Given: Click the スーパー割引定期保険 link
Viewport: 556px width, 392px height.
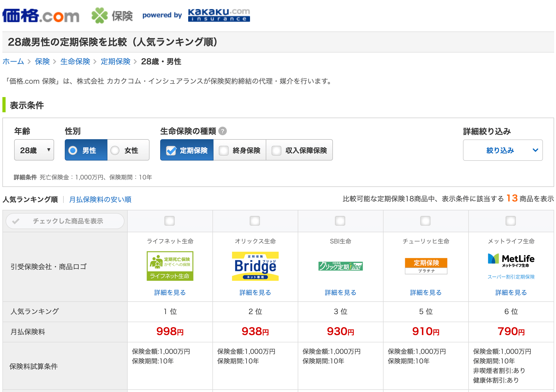Looking at the screenshot, I should pos(511,277).
